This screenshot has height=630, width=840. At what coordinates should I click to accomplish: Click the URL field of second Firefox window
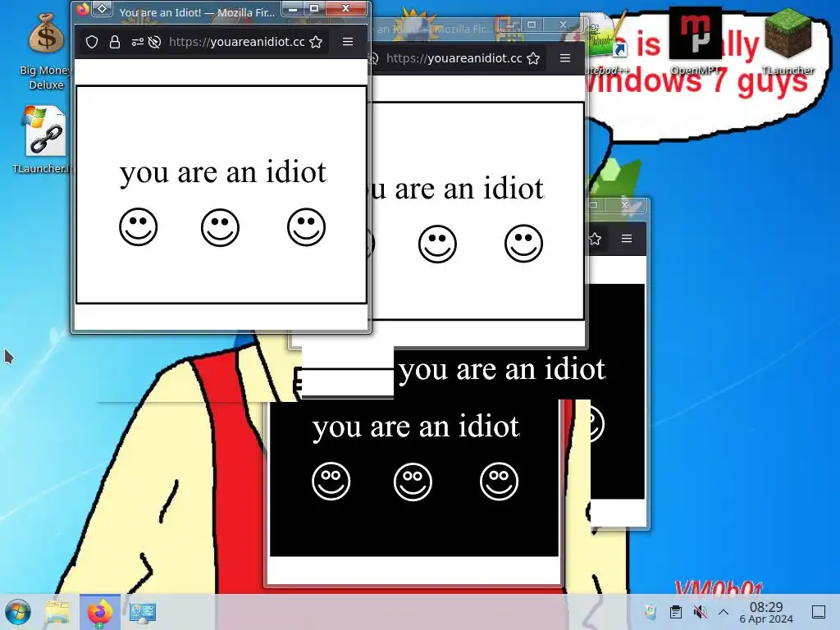coord(454,58)
